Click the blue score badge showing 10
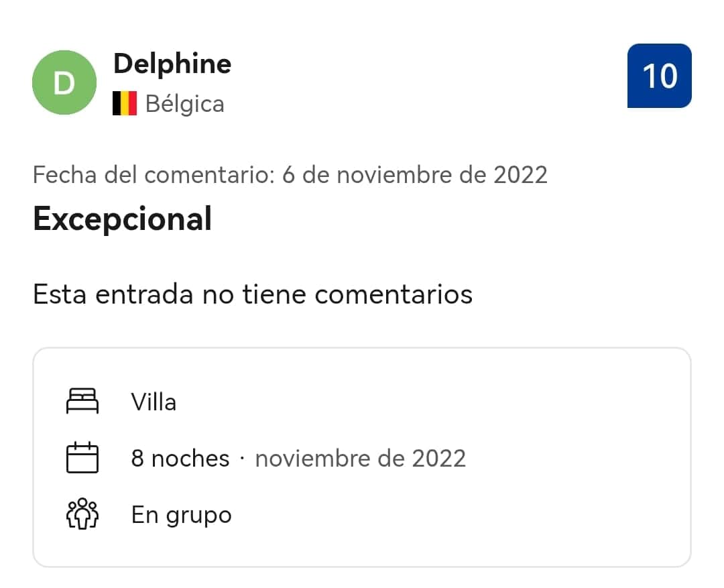The height and width of the screenshot is (588, 724). pos(660,76)
